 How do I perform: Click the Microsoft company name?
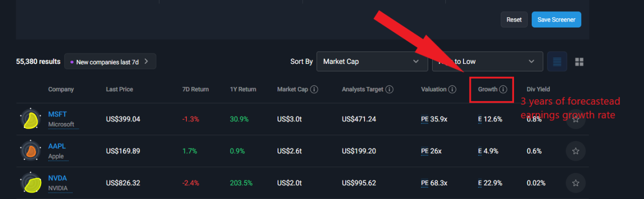pyautogui.click(x=61, y=124)
